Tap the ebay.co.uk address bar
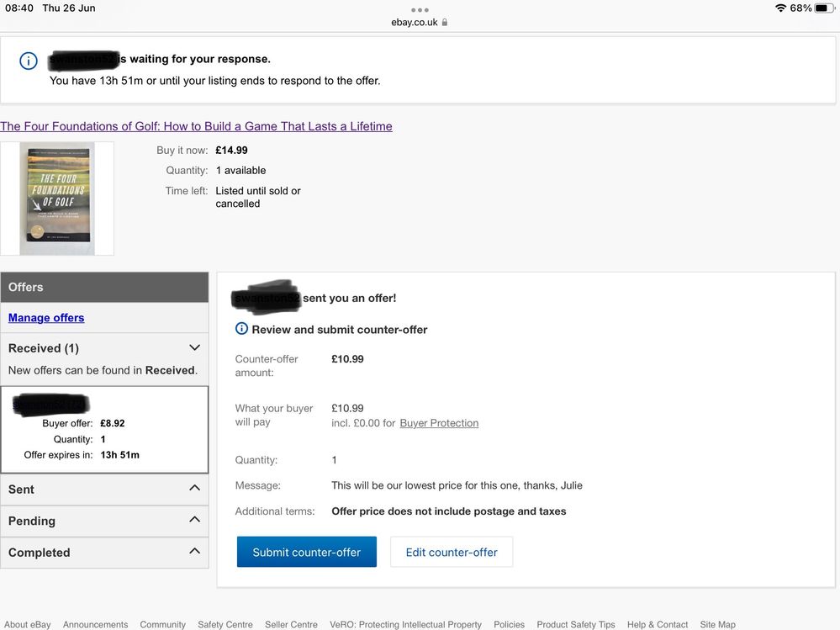 (420, 23)
